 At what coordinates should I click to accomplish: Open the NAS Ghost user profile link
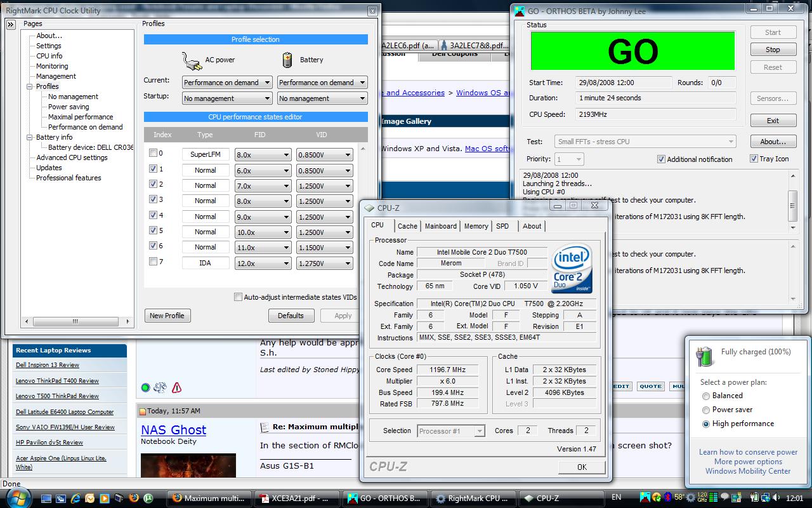tap(173, 430)
